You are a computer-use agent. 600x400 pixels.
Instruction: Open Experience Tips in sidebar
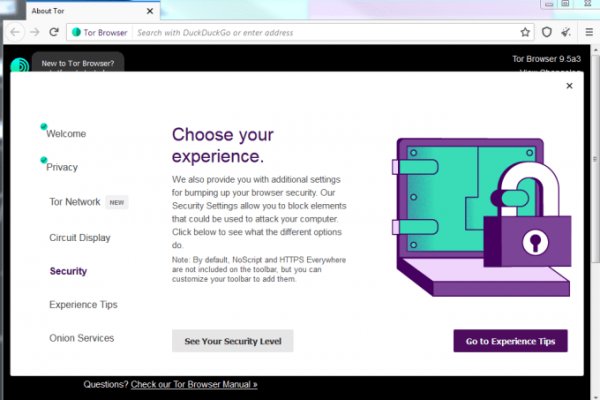83,304
